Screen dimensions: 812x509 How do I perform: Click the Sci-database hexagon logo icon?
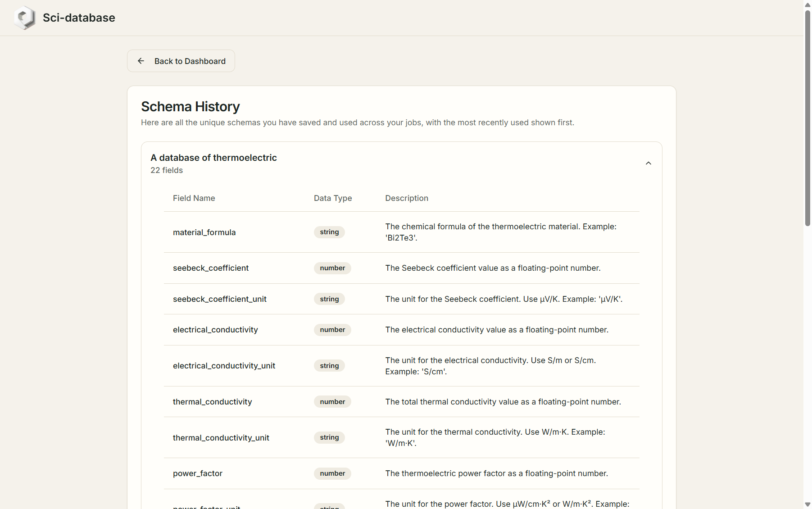[25, 18]
